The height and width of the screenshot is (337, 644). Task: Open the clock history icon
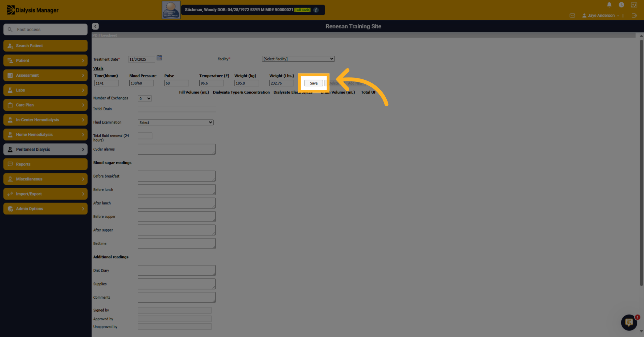point(621,5)
